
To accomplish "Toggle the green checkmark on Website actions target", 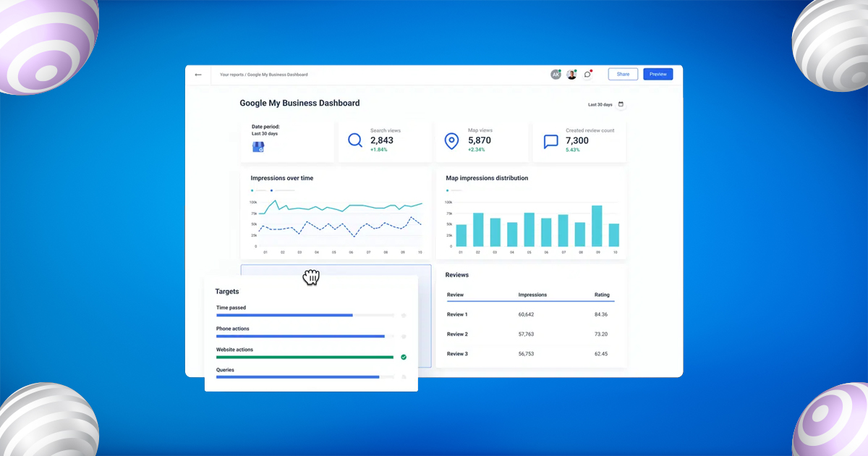I will click(x=403, y=357).
